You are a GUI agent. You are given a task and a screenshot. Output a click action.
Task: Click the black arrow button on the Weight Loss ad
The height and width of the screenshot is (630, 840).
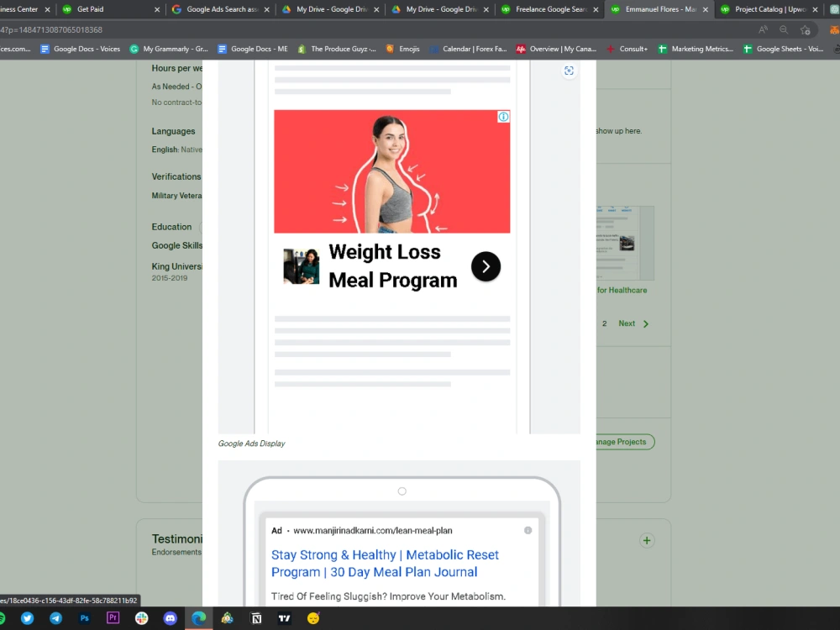486,266
